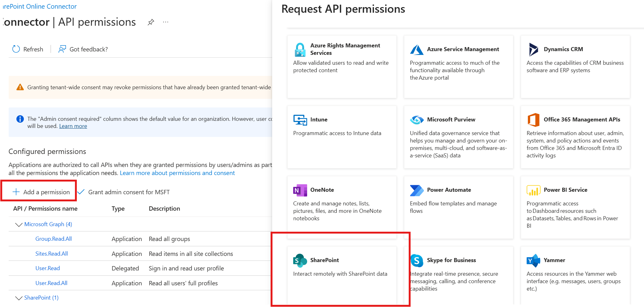This screenshot has width=644, height=307.
Task: Click the Got feedback person icon
Action: (x=62, y=49)
